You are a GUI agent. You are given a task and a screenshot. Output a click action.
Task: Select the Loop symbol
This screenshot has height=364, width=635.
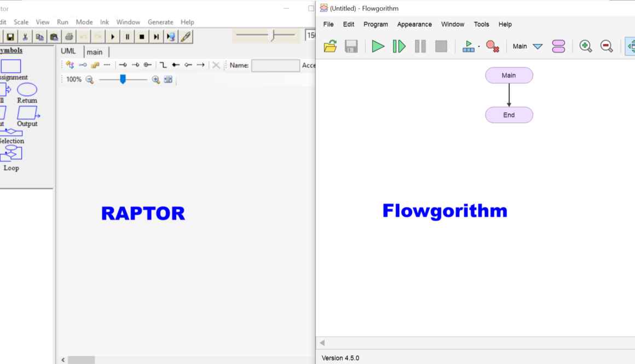[x=11, y=153]
